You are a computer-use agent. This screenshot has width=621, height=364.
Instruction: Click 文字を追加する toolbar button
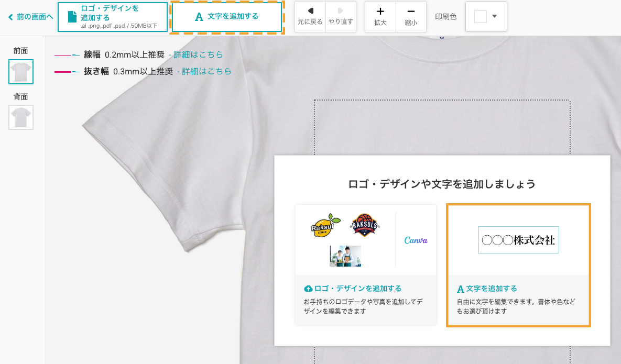tap(227, 17)
